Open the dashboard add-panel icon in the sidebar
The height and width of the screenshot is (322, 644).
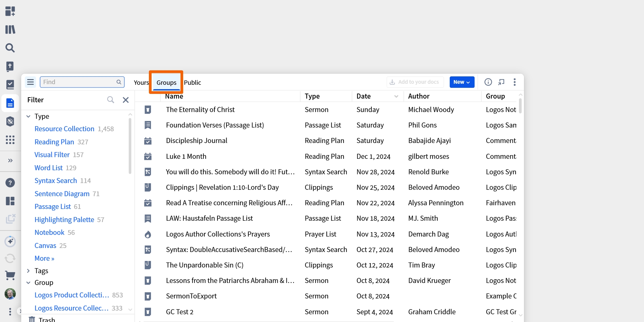10,11
